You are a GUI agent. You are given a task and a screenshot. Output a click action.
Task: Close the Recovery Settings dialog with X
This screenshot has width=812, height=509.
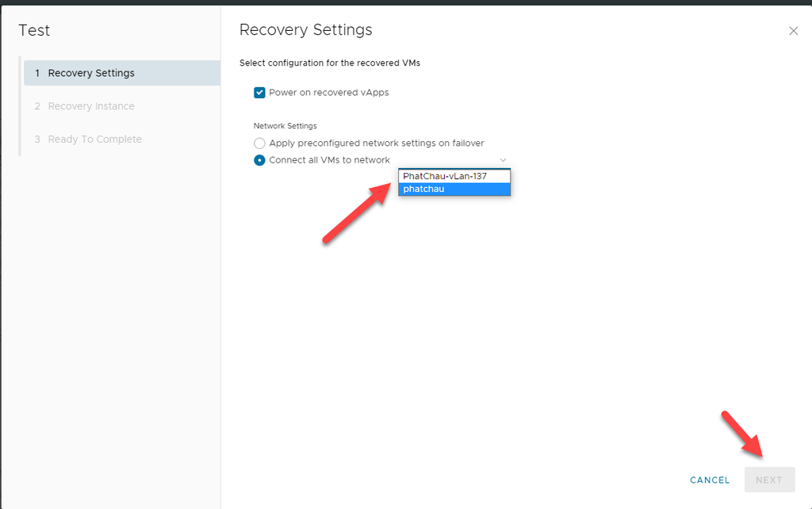pyautogui.click(x=793, y=31)
